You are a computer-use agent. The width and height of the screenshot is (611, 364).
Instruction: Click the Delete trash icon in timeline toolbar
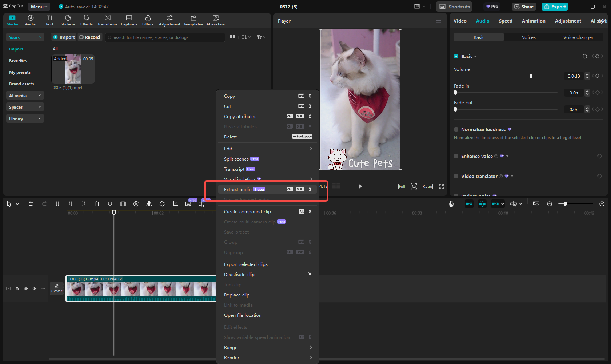coord(97,204)
